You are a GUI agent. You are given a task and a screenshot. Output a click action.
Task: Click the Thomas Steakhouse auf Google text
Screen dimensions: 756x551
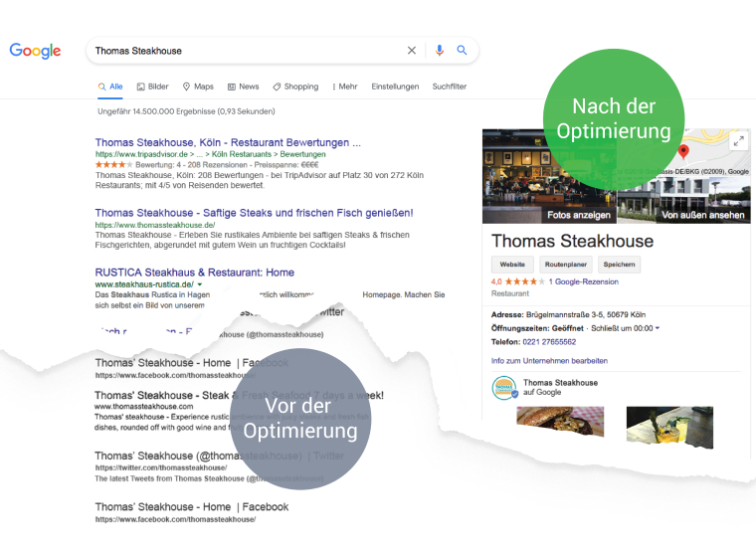(560, 388)
